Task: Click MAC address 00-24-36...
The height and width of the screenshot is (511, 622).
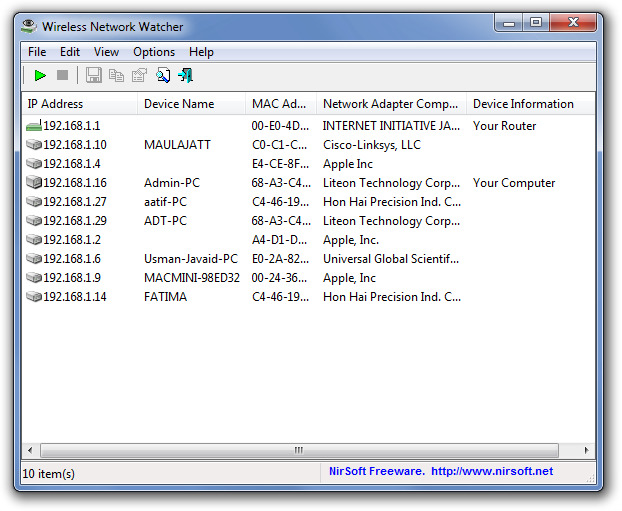Action: (x=279, y=278)
